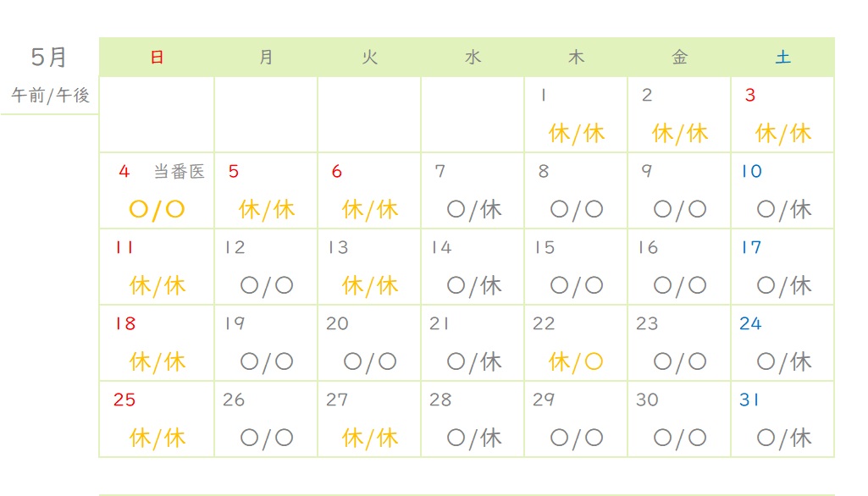Image resolution: width=868 pixels, height=496 pixels.
Task: Click the 金 Friday column header
Action: (x=679, y=57)
